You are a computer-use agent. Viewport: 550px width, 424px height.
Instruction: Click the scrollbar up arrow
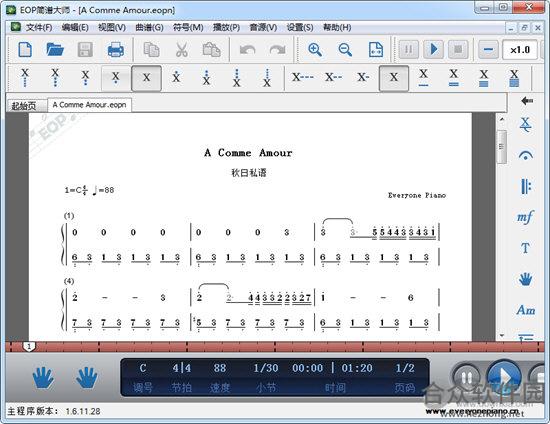point(502,120)
